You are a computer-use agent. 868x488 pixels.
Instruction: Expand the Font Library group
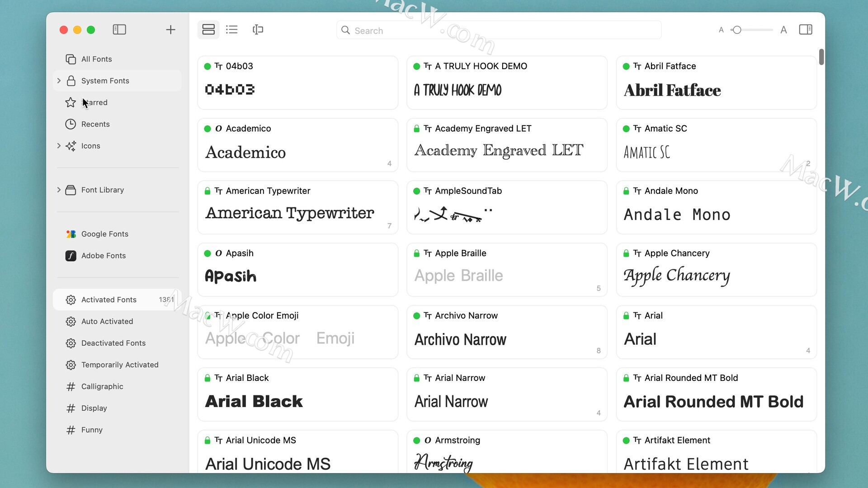coord(59,190)
